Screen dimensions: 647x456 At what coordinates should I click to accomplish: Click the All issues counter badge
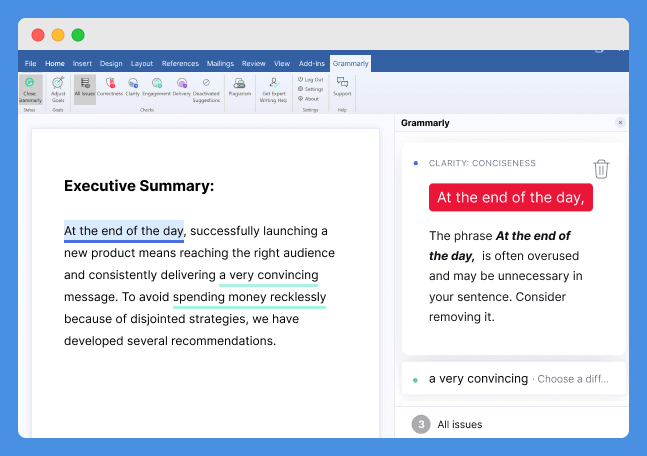click(x=421, y=424)
